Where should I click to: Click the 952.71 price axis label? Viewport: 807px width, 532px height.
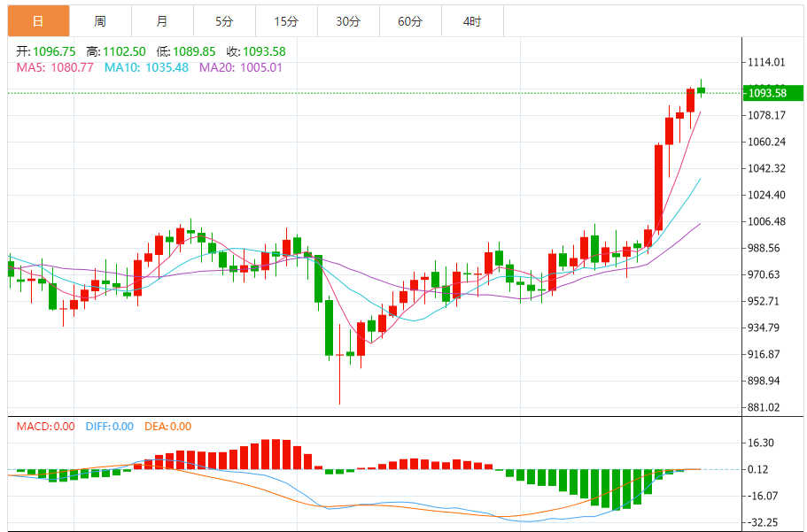pos(764,301)
